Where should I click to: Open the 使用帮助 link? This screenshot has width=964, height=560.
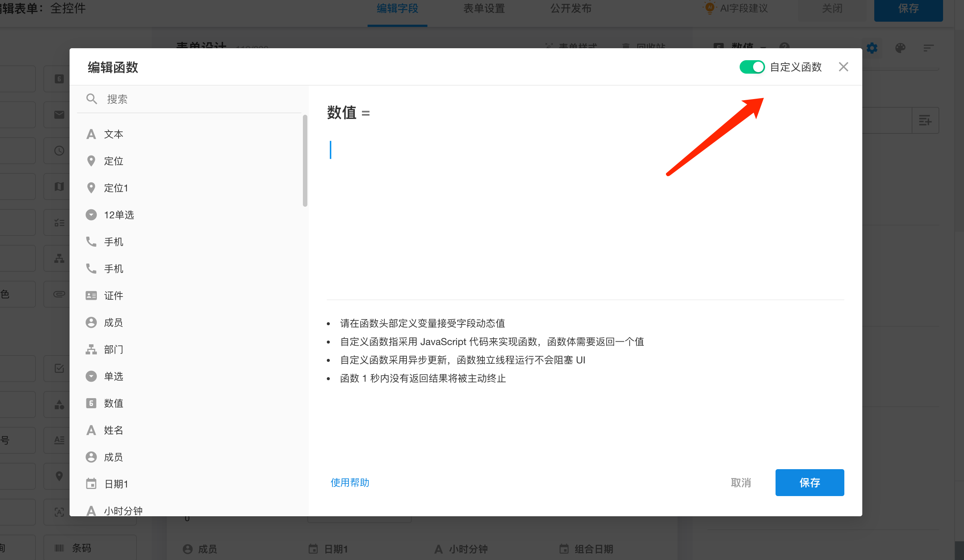tap(350, 482)
